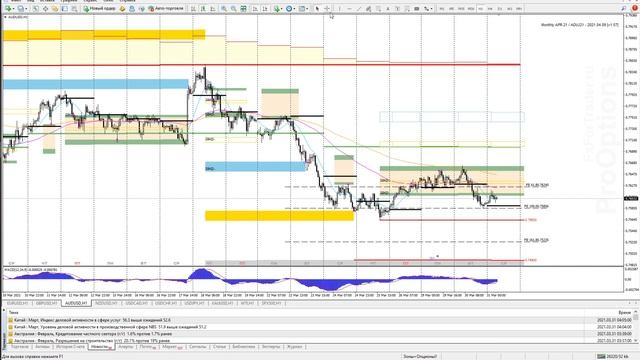Open the Алерты terminal tab
The width and height of the screenshot is (640, 360).
coord(126,347)
